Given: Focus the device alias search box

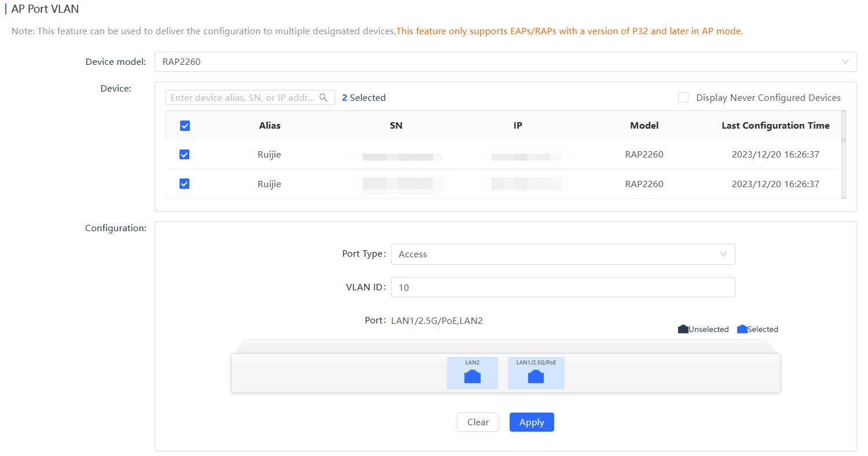Looking at the screenshot, I should point(243,97).
